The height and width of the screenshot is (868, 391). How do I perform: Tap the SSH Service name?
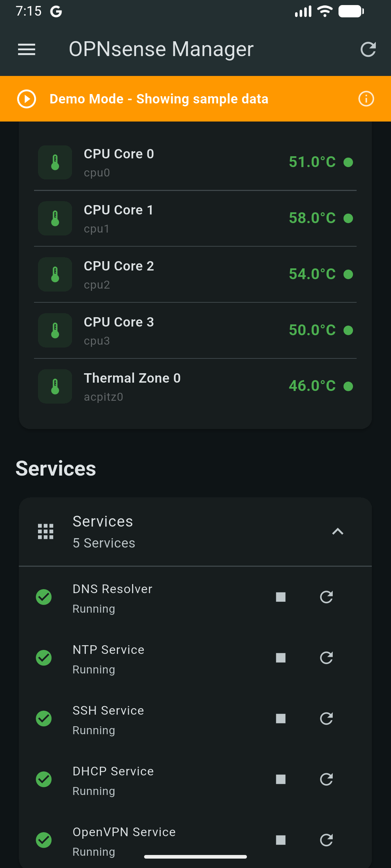click(x=108, y=711)
